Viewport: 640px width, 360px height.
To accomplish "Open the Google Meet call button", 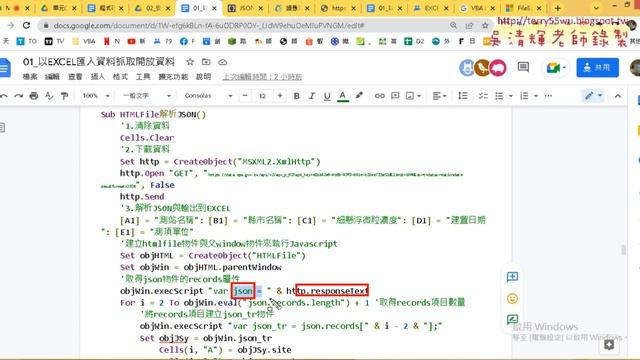I will coord(556,68).
